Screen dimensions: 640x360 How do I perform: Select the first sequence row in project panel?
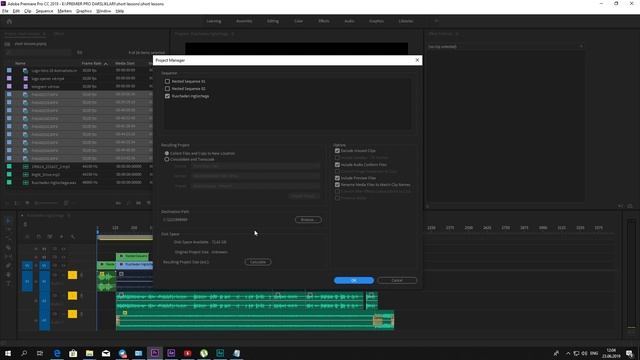pos(79,70)
